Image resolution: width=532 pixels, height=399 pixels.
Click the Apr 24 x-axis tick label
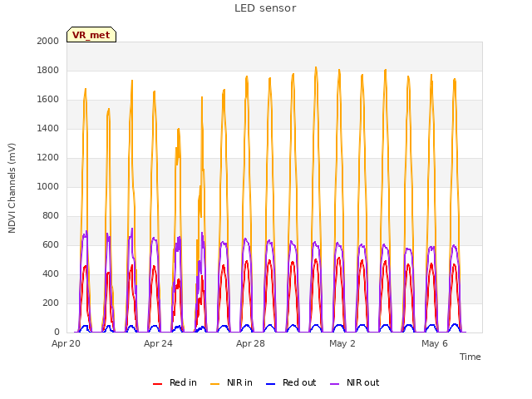[x=158, y=343]
